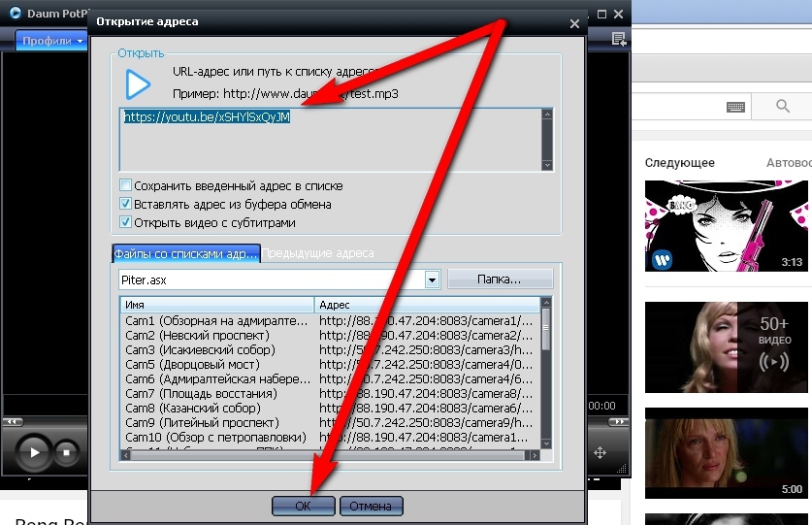Select Cam7 (Площадь восстания) row
This screenshot has width=812, height=525.
pos(330,393)
